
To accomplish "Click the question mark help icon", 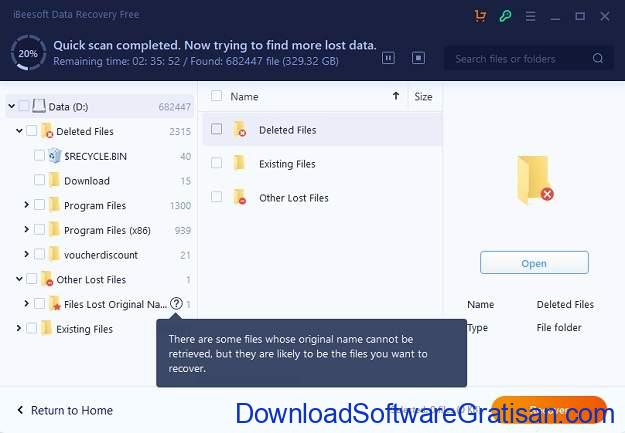I will coord(176,304).
